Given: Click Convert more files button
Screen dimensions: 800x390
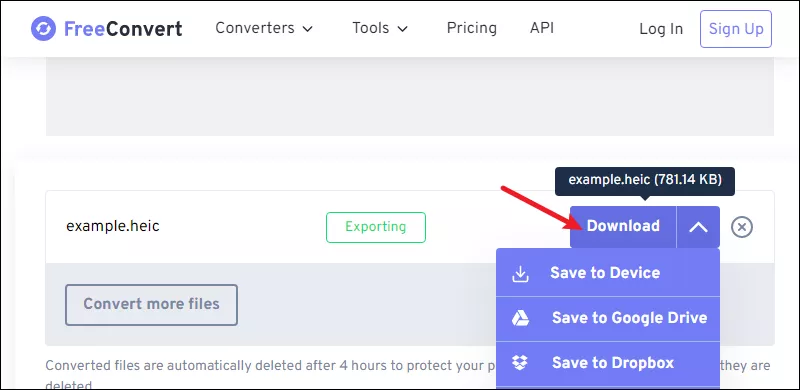Looking at the screenshot, I should click(x=151, y=305).
